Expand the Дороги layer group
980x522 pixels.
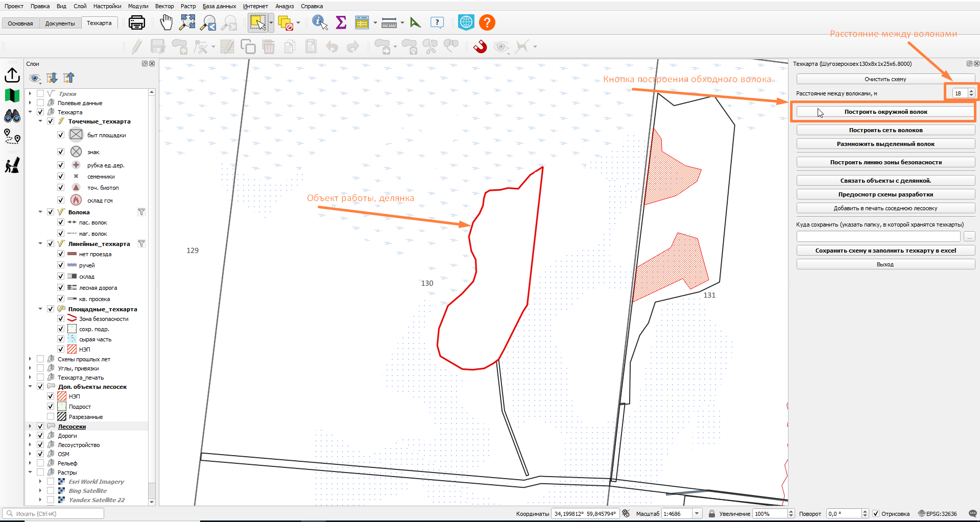coord(30,435)
